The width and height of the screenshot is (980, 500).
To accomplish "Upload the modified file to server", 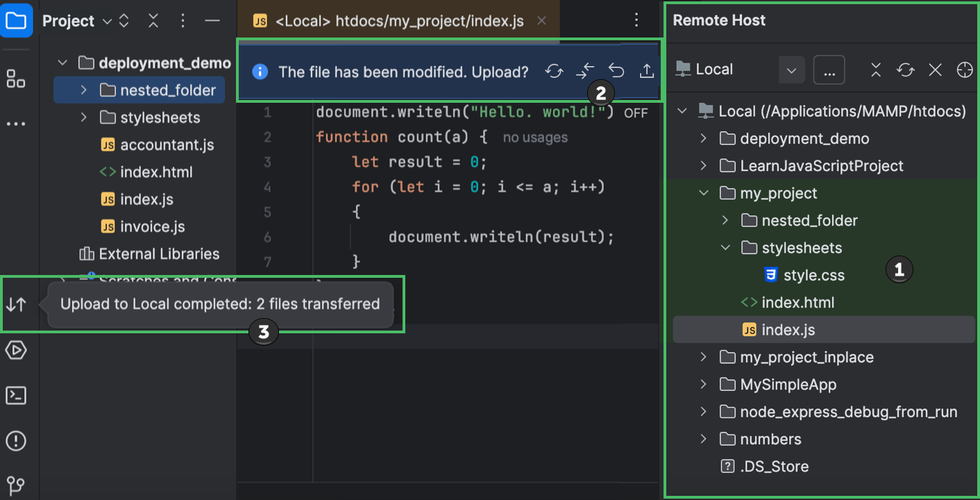I will click(646, 71).
